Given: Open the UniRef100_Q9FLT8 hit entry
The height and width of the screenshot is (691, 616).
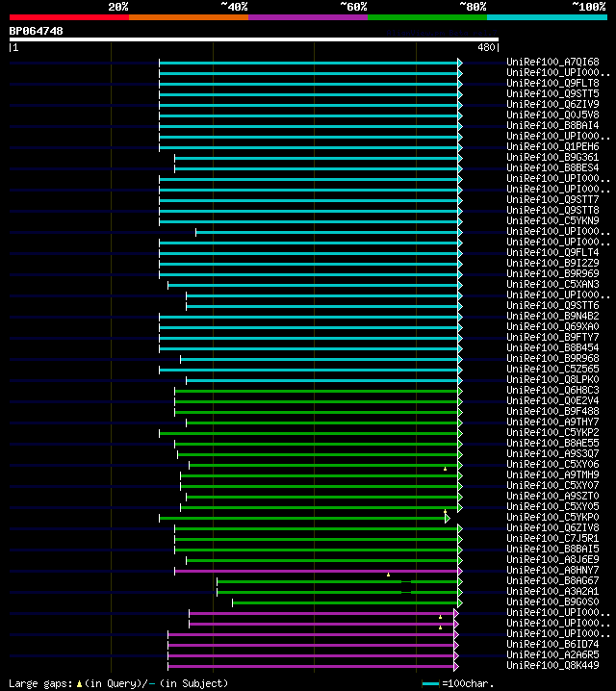Looking at the screenshot, I should [x=552, y=83].
